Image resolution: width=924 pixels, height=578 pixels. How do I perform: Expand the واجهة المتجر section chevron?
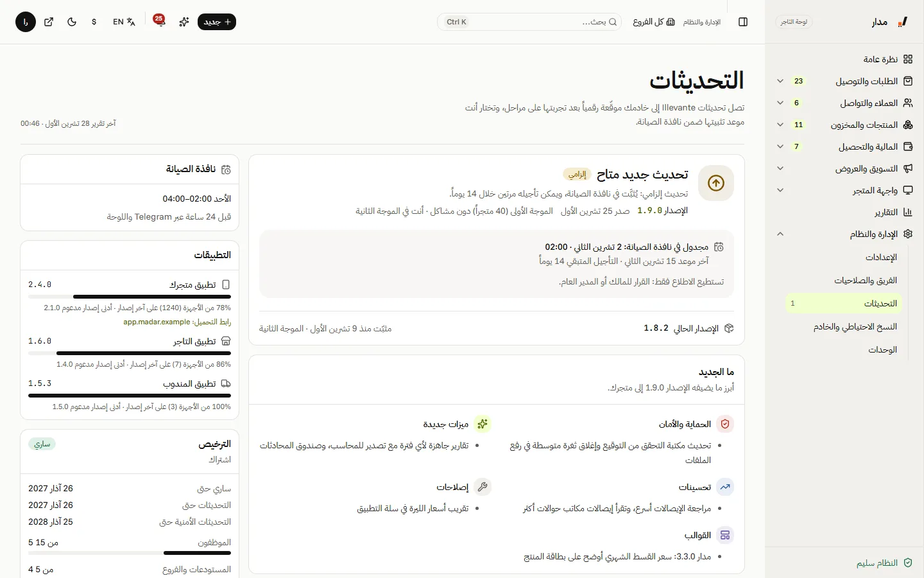pos(780,190)
